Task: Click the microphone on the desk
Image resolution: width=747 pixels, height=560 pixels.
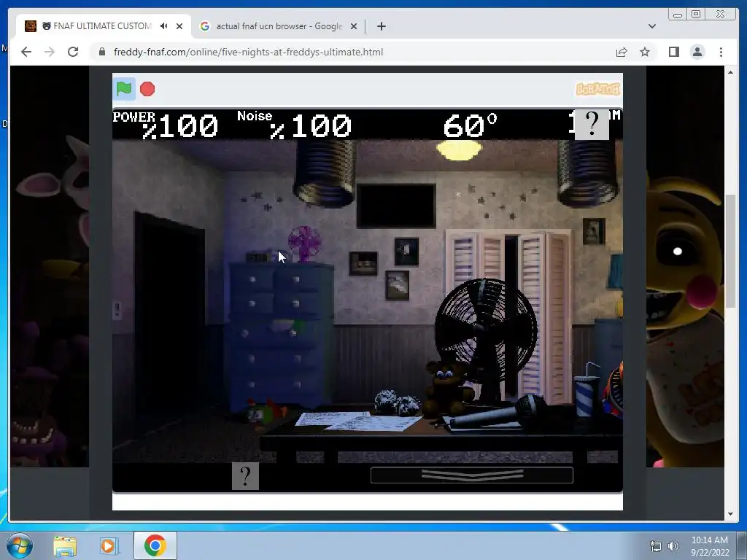Action: (x=498, y=413)
